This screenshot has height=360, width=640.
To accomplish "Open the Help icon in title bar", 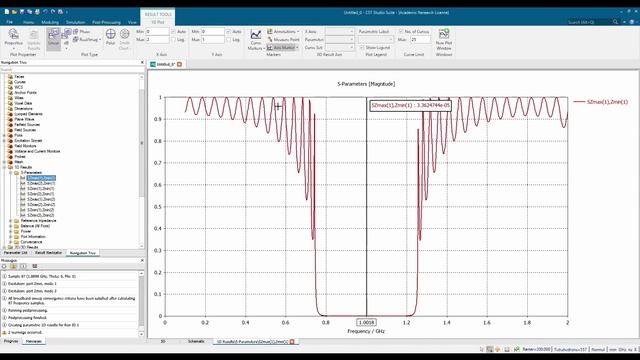I will click(632, 22).
